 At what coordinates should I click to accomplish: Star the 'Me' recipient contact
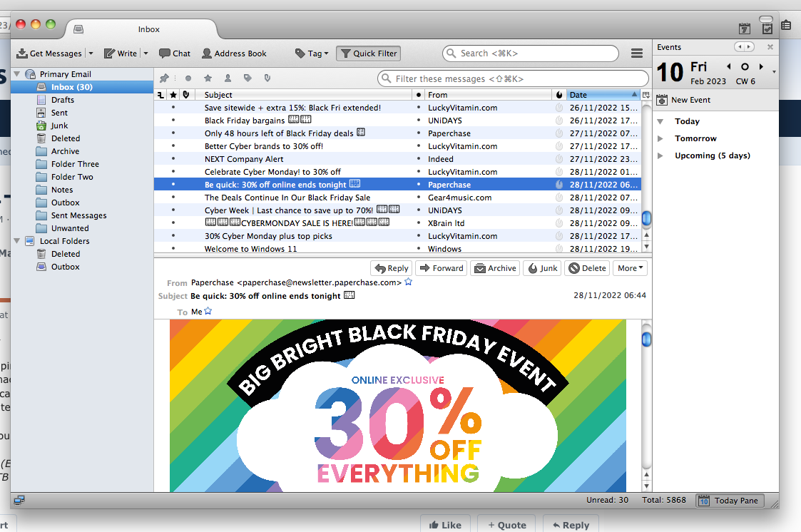pyautogui.click(x=208, y=311)
